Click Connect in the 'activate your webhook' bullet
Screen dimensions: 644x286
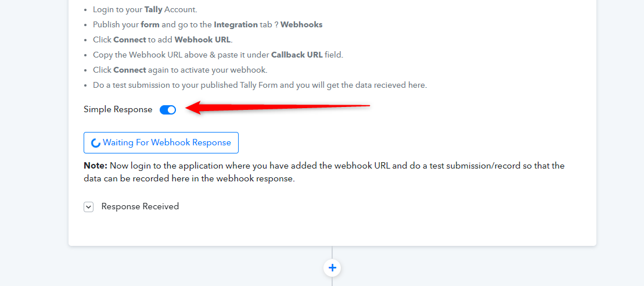click(129, 70)
